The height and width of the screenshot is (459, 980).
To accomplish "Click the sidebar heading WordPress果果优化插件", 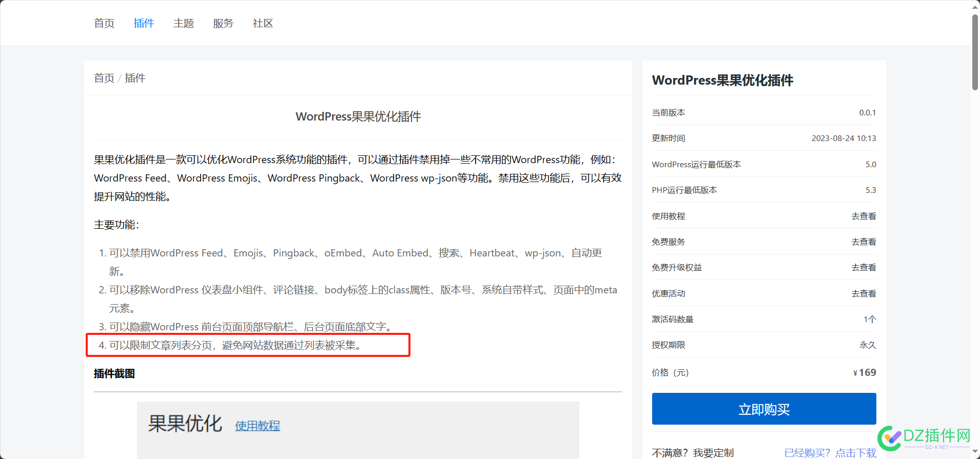I will pyautogui.click(x=722, y=80).
